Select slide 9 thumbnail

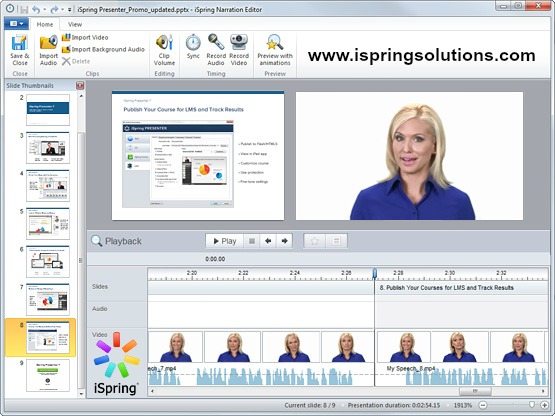click(x=48, y=375)
